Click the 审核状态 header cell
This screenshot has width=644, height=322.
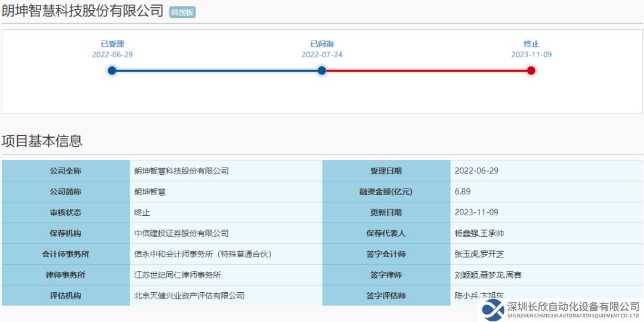click(66, 213)
